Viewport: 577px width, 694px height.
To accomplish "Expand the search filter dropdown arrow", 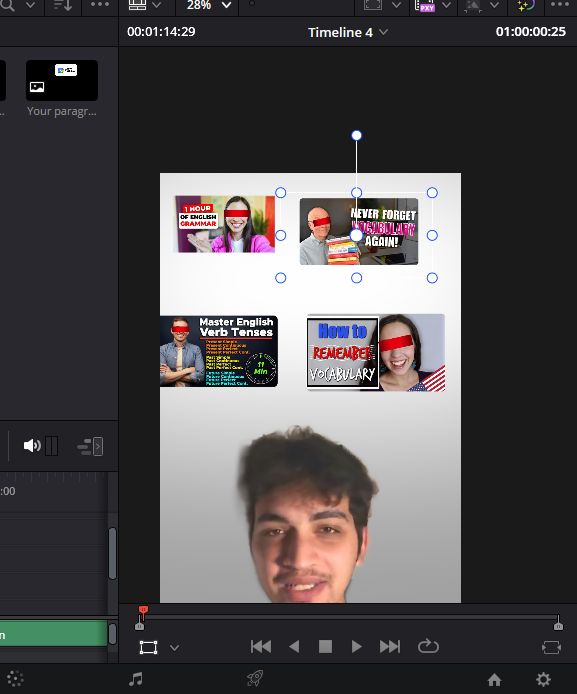I will pyautogui.click(x=31, y=5).
